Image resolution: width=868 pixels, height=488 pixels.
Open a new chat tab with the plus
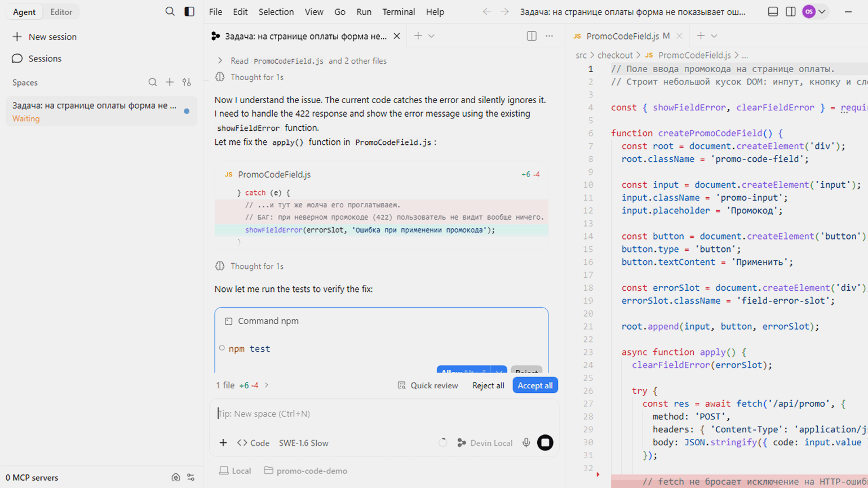pos(418,36)
